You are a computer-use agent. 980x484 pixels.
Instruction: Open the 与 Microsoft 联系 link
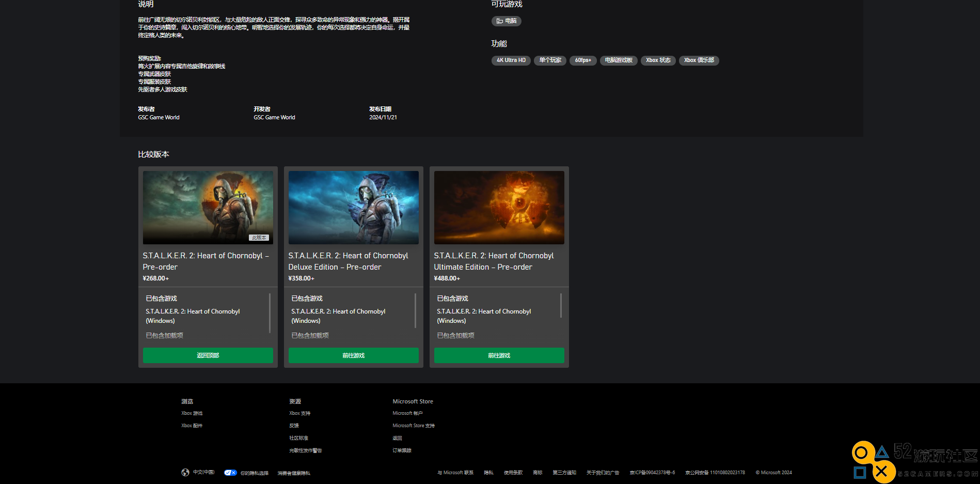click(455, 473)
